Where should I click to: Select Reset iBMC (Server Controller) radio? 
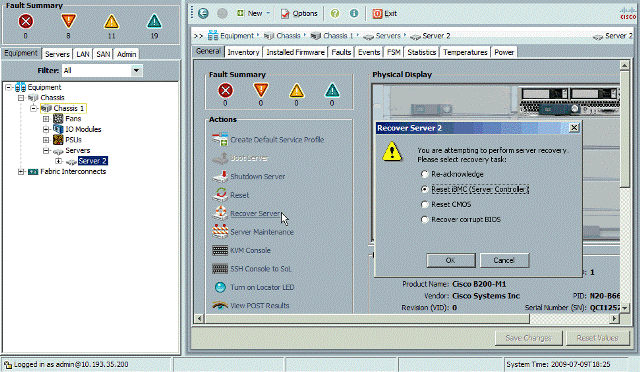(424, 189)
